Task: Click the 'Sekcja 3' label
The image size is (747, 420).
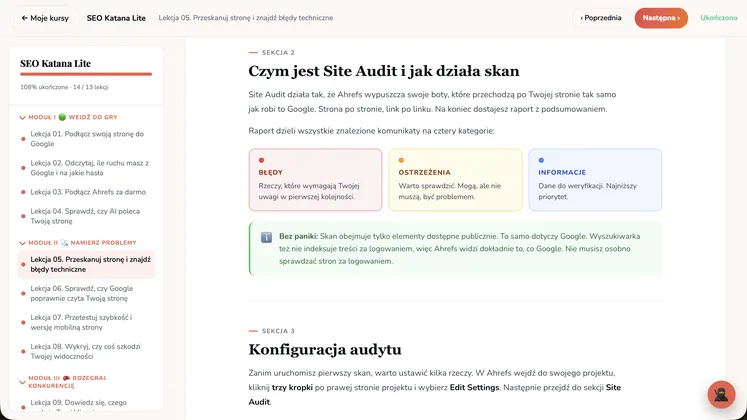Action: click(x=278, y=331)
